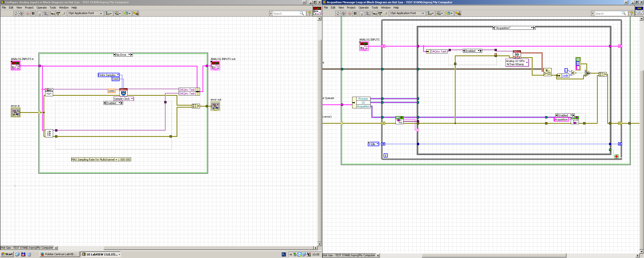
Task: Click vertical scrollbar of Configure Analog Inputs window
Action: tap(319, 131)
